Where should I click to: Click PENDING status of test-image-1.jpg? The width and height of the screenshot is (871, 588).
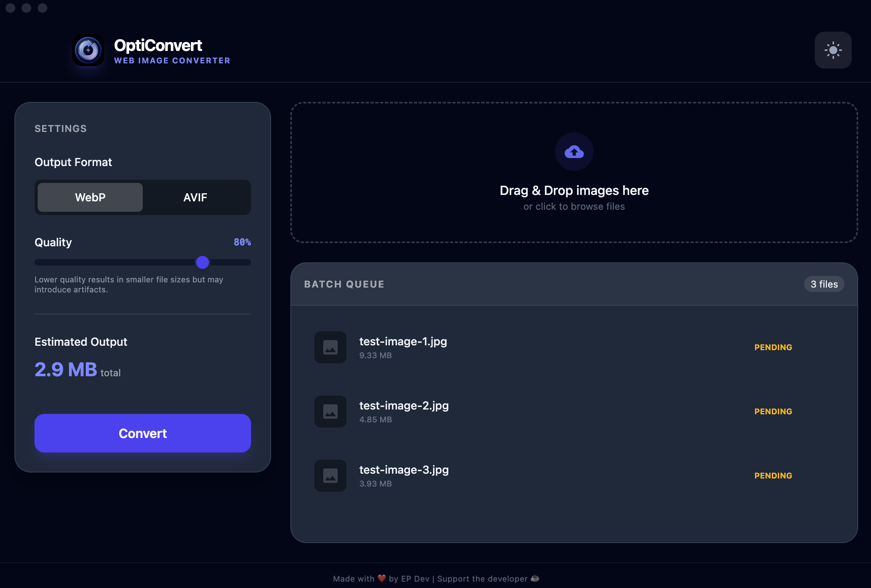point(773,347)
